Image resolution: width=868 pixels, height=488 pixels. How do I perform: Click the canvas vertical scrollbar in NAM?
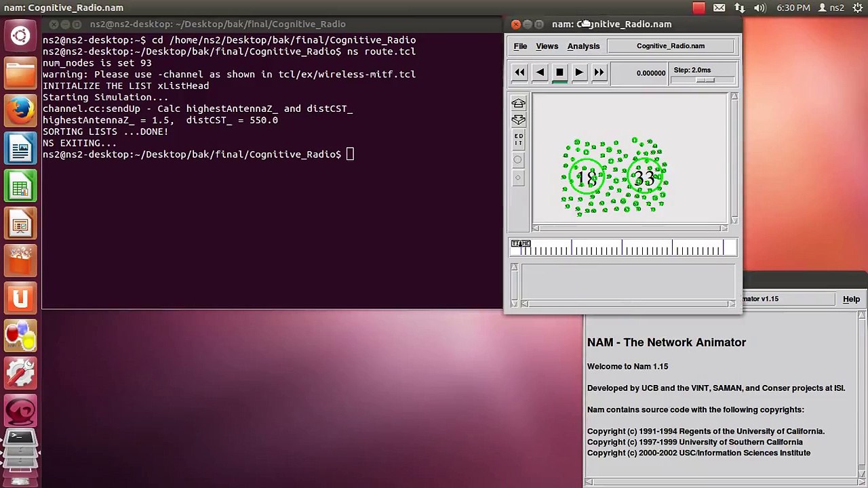734,159
